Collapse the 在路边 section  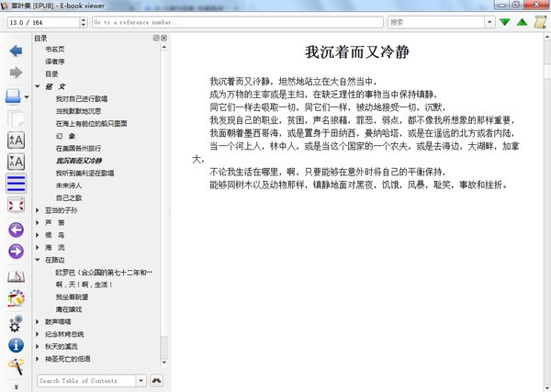(x=38, y=260)
